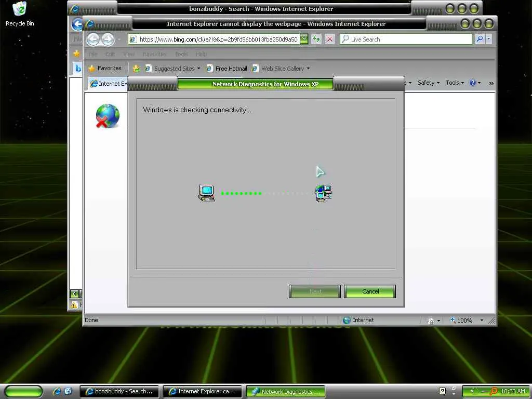Click scroll-left arrow in bonzibuddy window
Image resolution: width=532 pixels, height=399 pixels.
(x=74, y=294)
